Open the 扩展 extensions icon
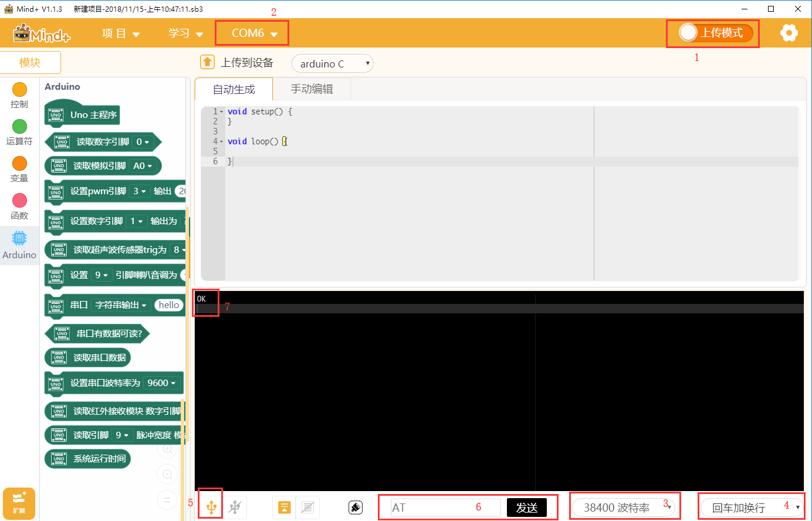812x521 pixels. (x=19, y=503)
